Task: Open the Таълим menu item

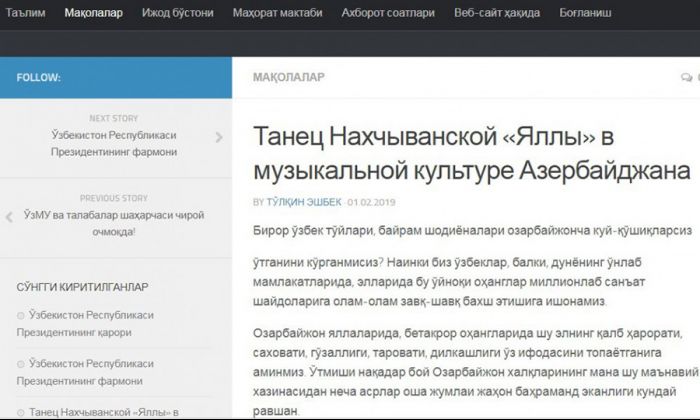Action: (x=25, y=12)
